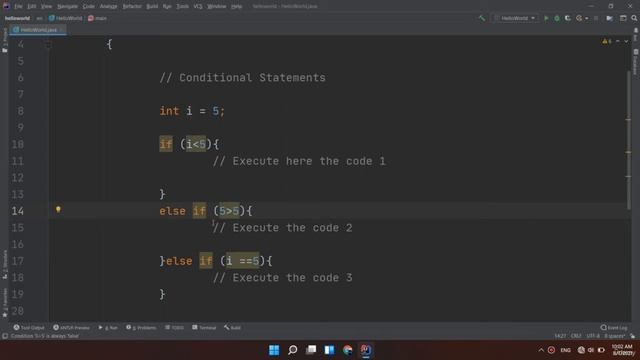The height and width of the screenshot is (360, 640).
Task: Open clock and date in system tray
Action: (x=622, y=350)
